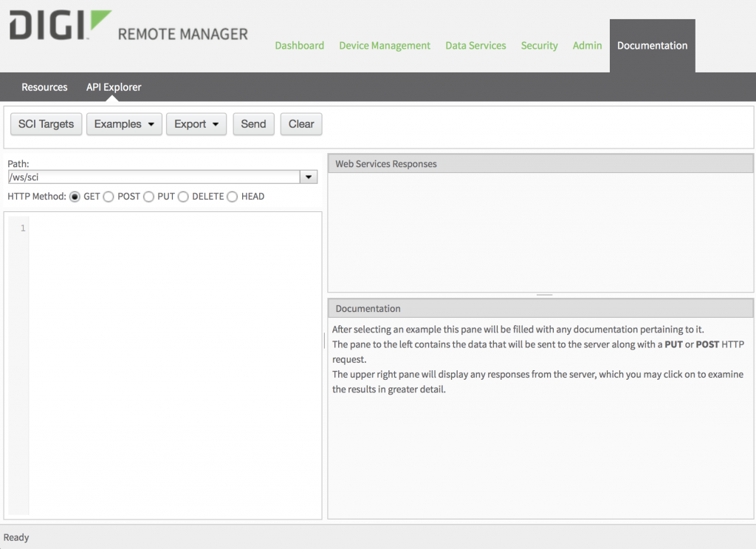This screenshot has width=756, height=549.
Task: Choose the PUT HTTP method
Action: coord(148,197)
